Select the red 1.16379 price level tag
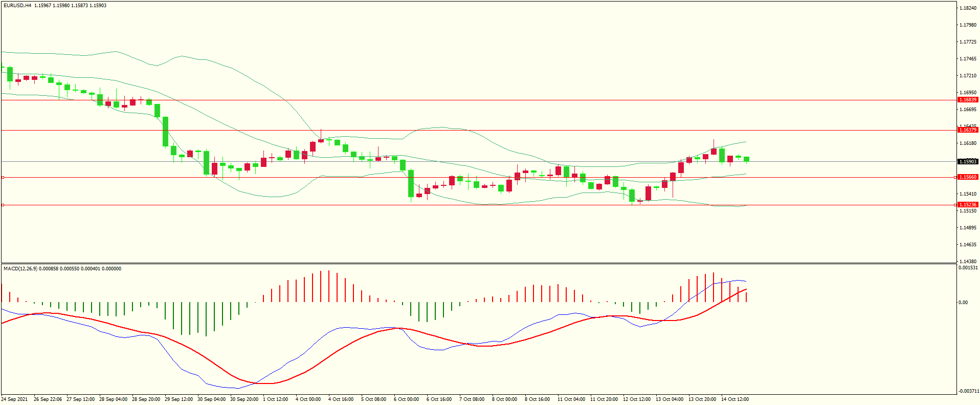This screenshot has width=980, height=405. (x=967, y=130)
